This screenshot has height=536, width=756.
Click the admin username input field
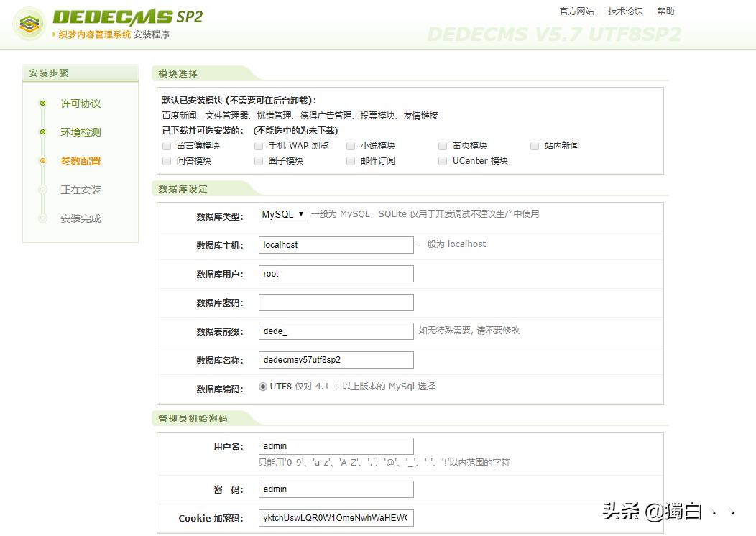coord(336,445)
